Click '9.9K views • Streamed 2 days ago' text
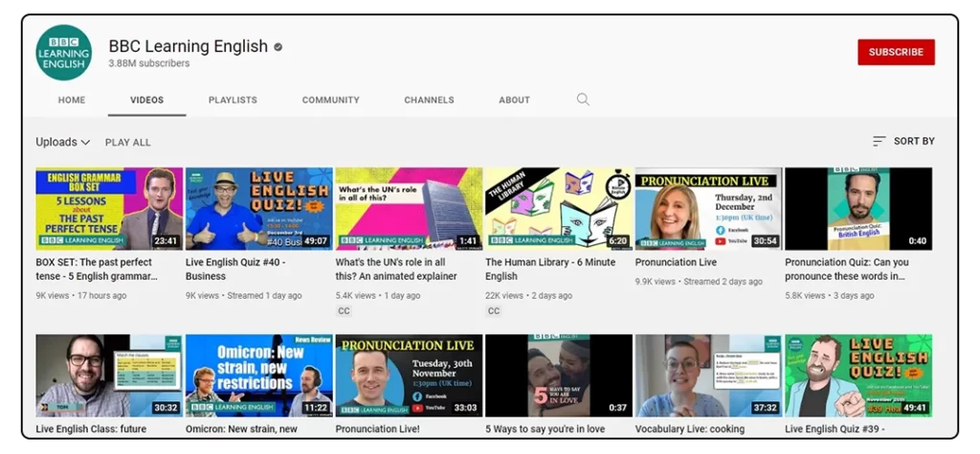Viewport: 980px width, 454px height. tap(699, 282)
